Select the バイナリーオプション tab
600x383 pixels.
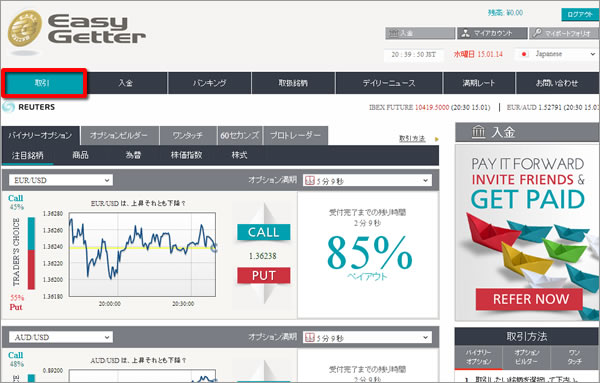40,135
